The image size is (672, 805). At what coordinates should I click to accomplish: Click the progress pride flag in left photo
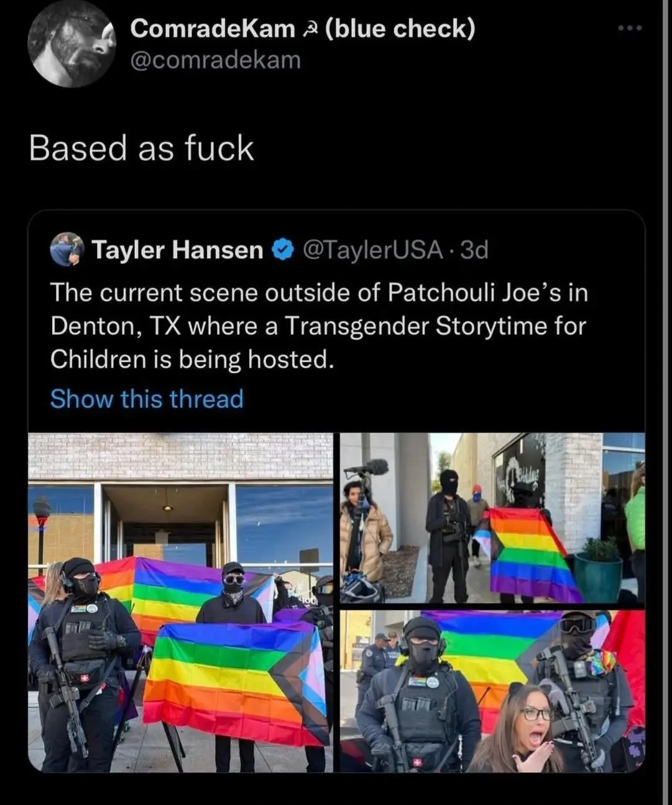[236, 682]
